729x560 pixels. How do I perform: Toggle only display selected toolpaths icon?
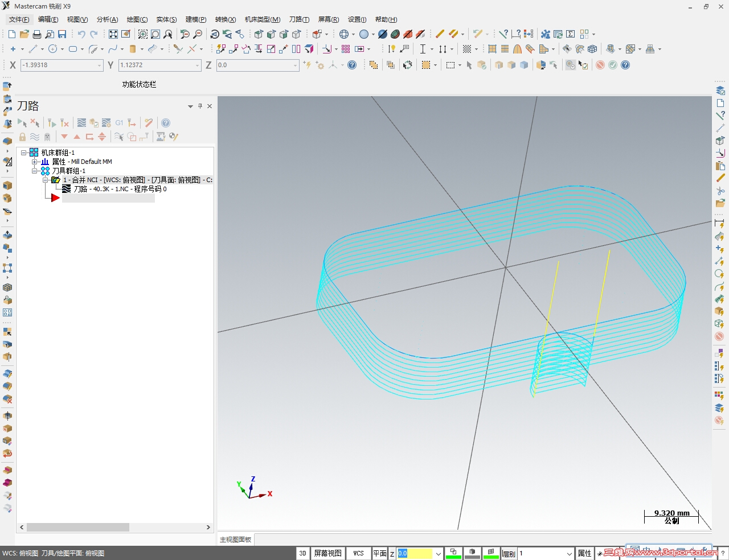point(118,137)
